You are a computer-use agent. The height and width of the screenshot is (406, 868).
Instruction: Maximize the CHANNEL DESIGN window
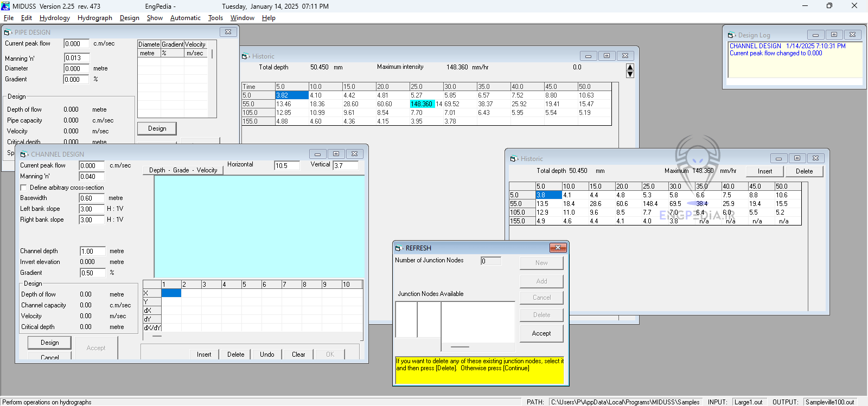pos(336,154)
